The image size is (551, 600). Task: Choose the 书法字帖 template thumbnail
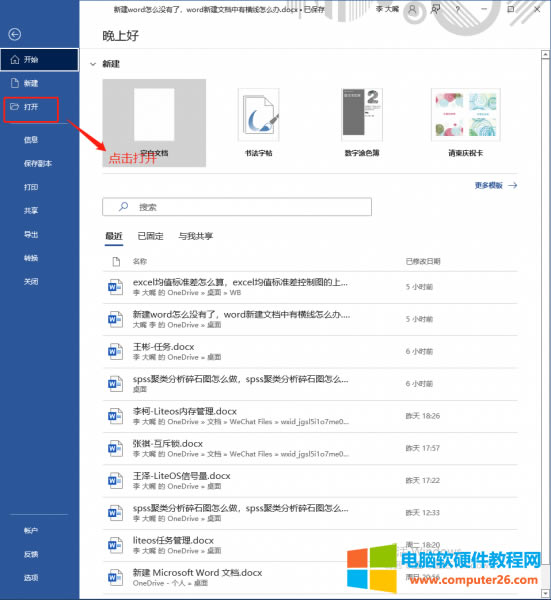coord(259,115)
